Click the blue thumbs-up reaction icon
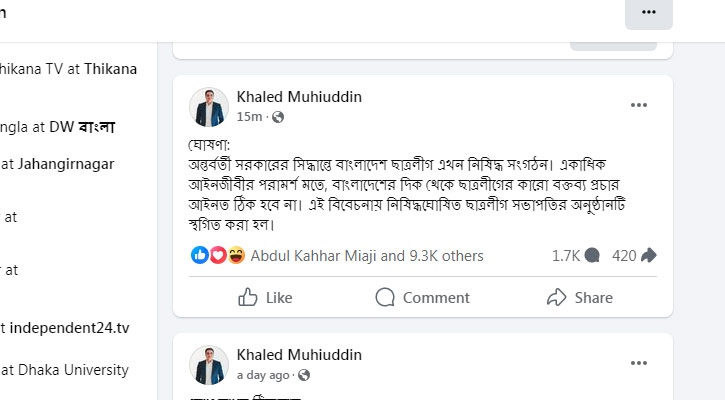 (199, 255)
